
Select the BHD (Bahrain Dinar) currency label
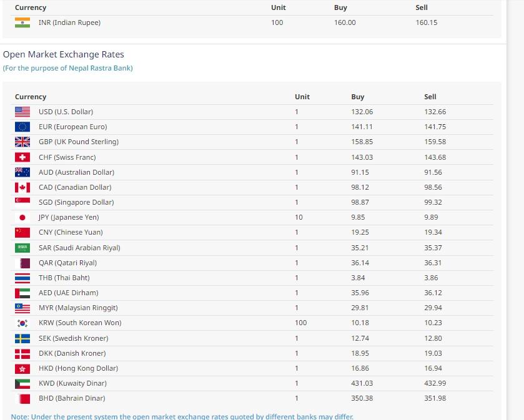click(72, 398)
